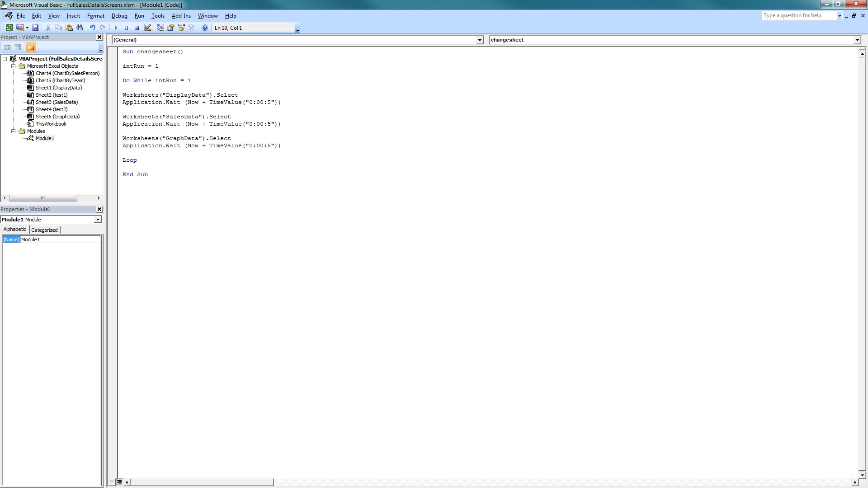Select Sheet3 (SalesData) in project tree
Screen dimensions: 868x488
coord(57,102)
